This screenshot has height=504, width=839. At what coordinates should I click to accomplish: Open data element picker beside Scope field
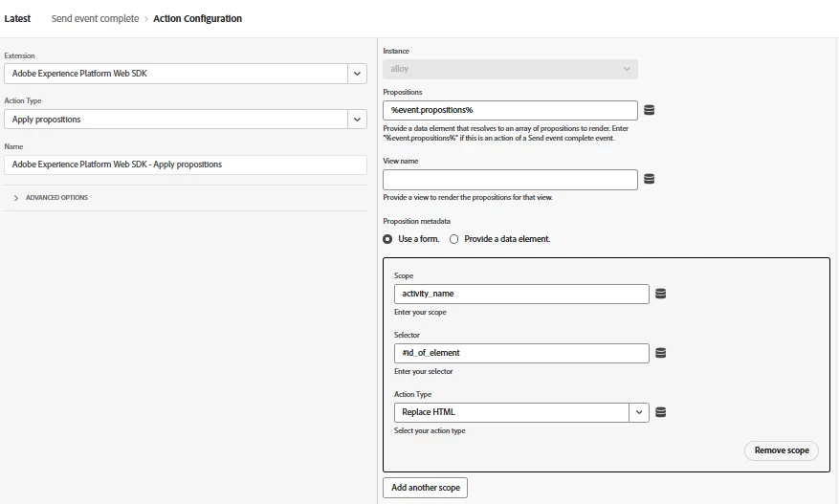click(661, 294)
